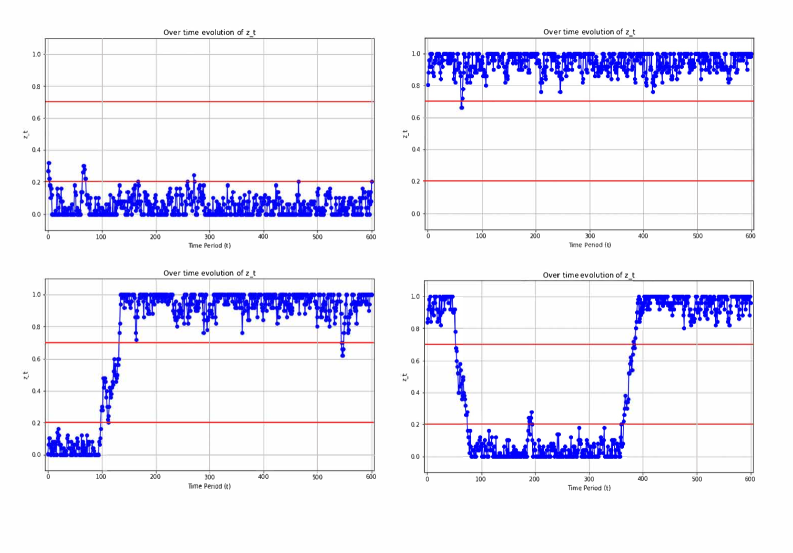Click y-axis tick '1.0' on top-left plot
The image size is (793, 553).
coord(36,54)
